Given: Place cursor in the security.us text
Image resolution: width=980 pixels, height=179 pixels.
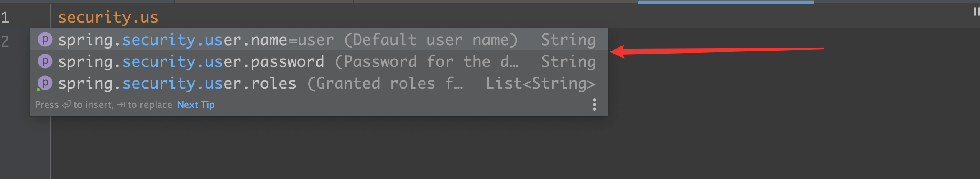Looking at the screenshot, I should 108,18.
